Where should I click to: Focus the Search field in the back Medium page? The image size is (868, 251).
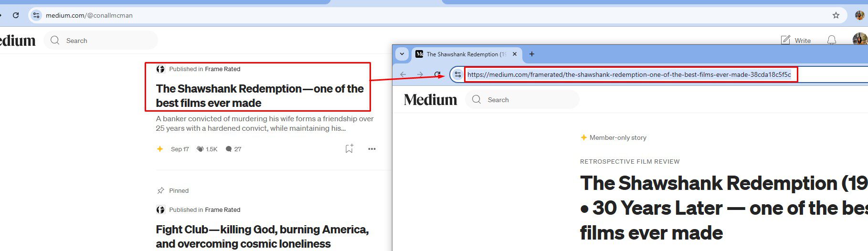click(101, 41)
